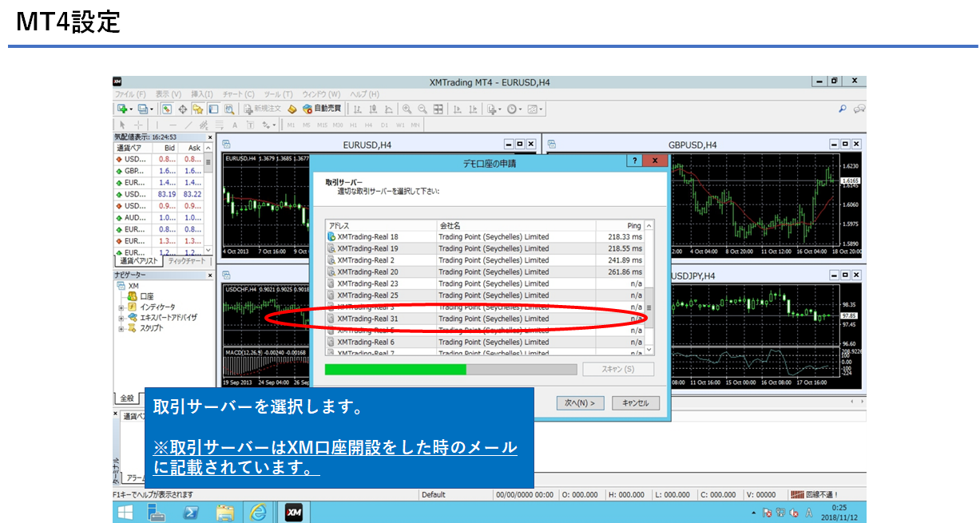This screenshot has height=523, width=980.
Task: Select the XMTrading-Real 31 server row
Action: 485,319
